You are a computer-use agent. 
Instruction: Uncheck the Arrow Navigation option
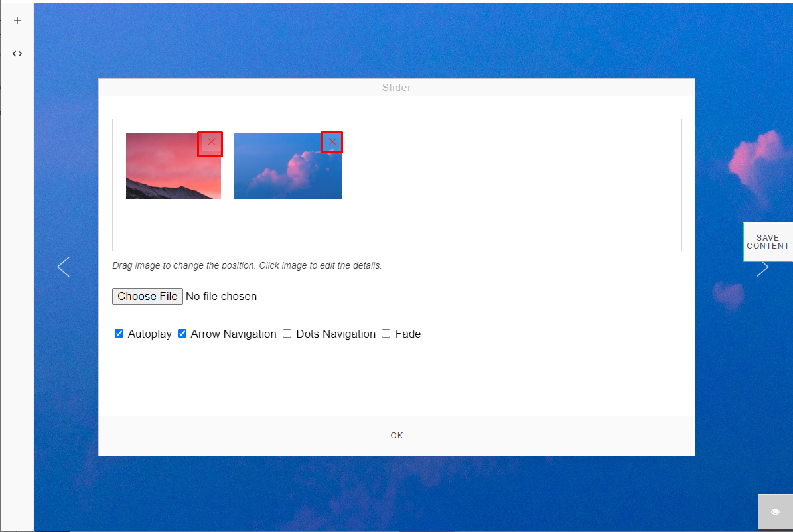pyautogui.click(x=182, y=333)
